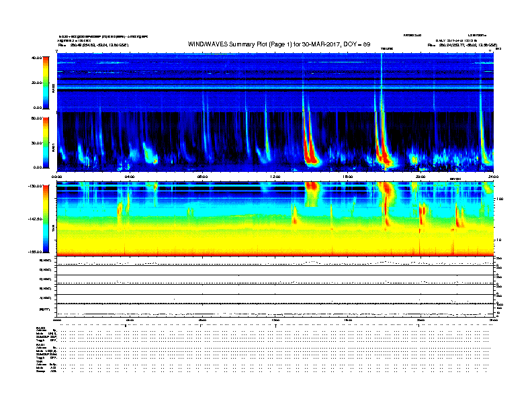Click 12:00 label on the lowest time axis

click(x=275, y=320)
